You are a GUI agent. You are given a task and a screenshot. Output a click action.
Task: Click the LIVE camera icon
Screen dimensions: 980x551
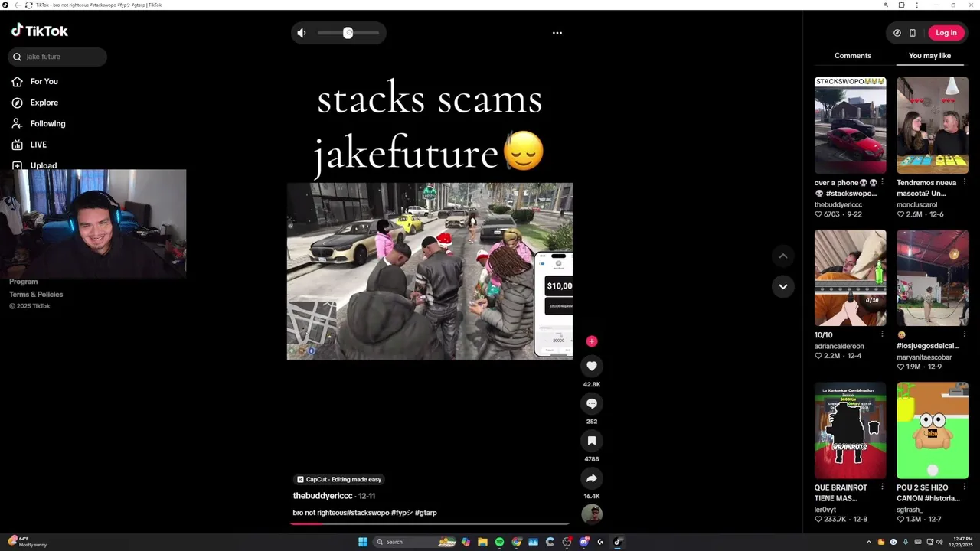click(17, 145)
